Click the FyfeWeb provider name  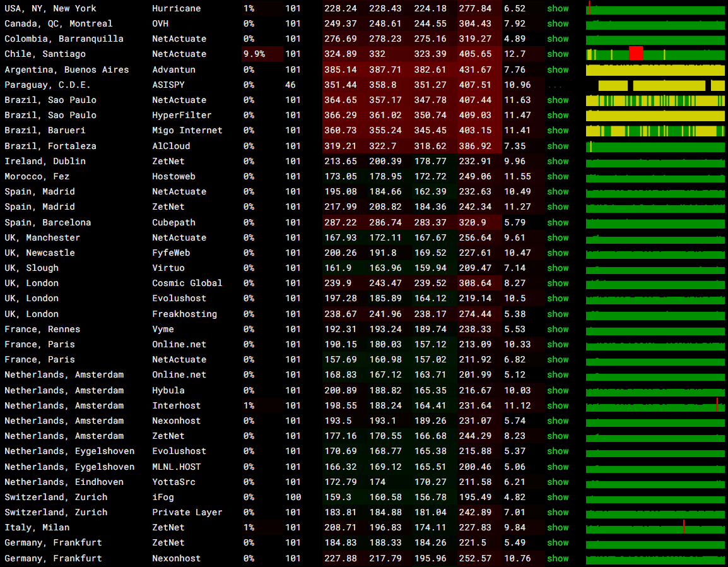point(171,253)
